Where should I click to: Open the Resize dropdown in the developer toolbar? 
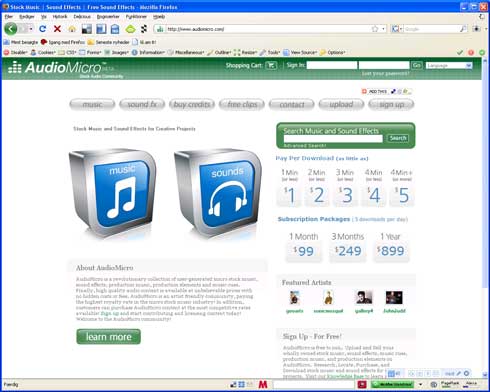245,52
